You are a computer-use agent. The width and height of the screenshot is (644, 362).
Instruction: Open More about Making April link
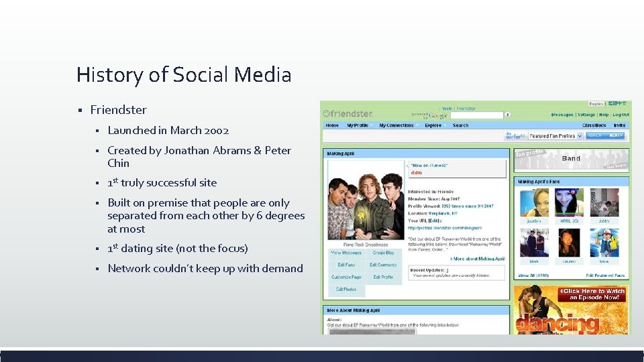click(x=478, y=259)
